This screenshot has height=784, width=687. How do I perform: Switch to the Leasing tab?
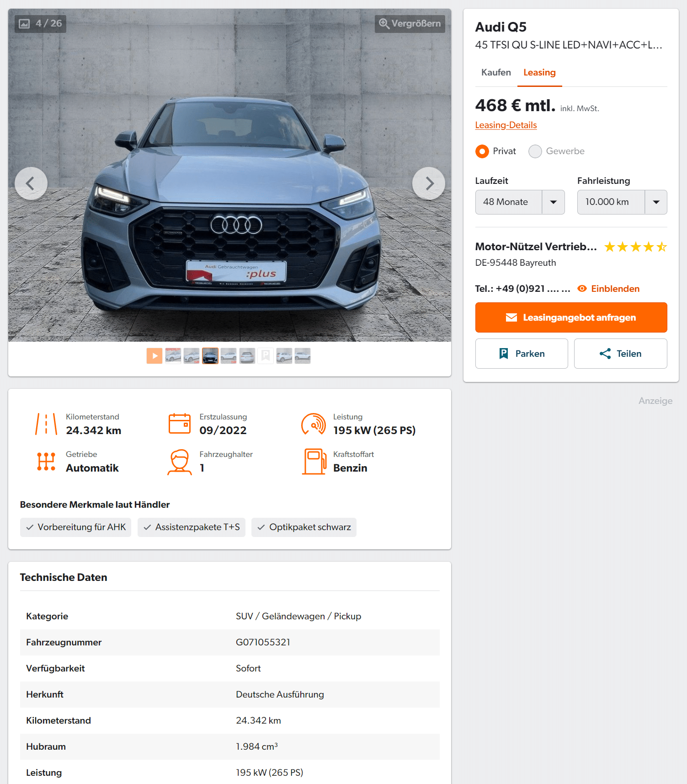pyautogui.click(x=540, y=72)
